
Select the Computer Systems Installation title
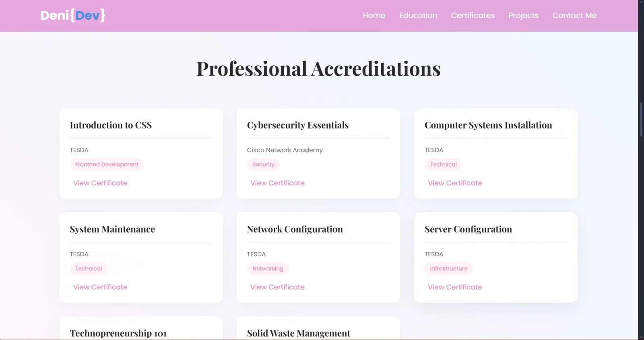[488, 125]
